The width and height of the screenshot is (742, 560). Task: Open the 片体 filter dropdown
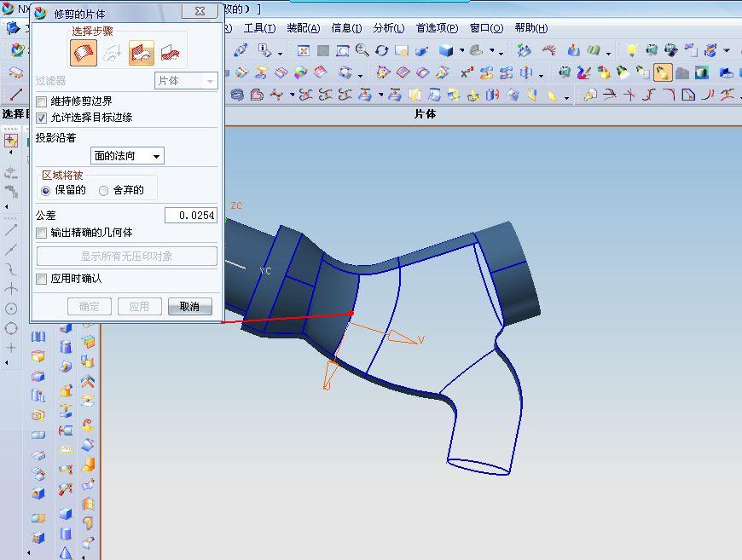pos(186,81)
